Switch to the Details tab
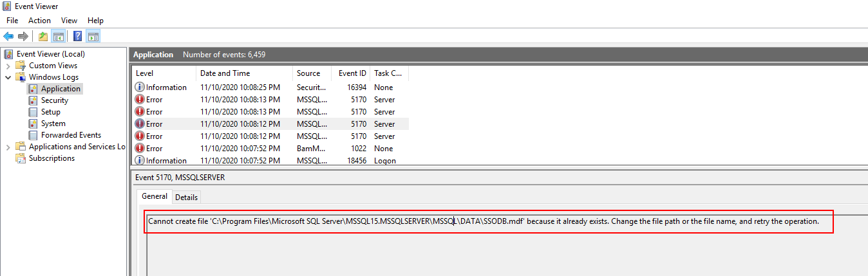The width and height of the screenshot is (868, 276). [186, 198]
